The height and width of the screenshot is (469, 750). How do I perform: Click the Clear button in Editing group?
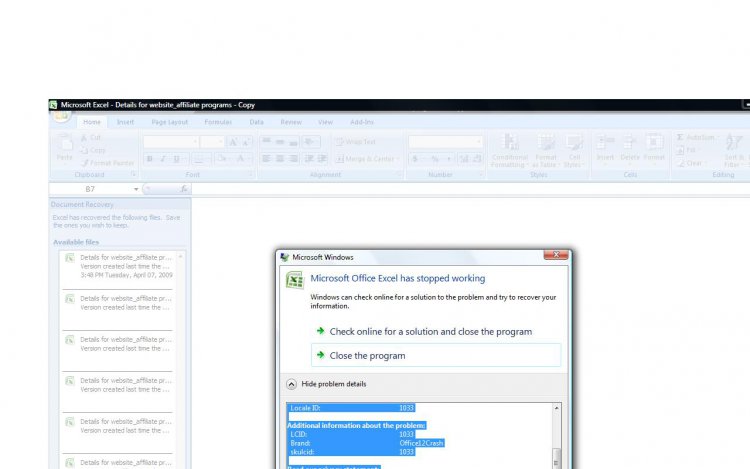[x=690, y=164]
